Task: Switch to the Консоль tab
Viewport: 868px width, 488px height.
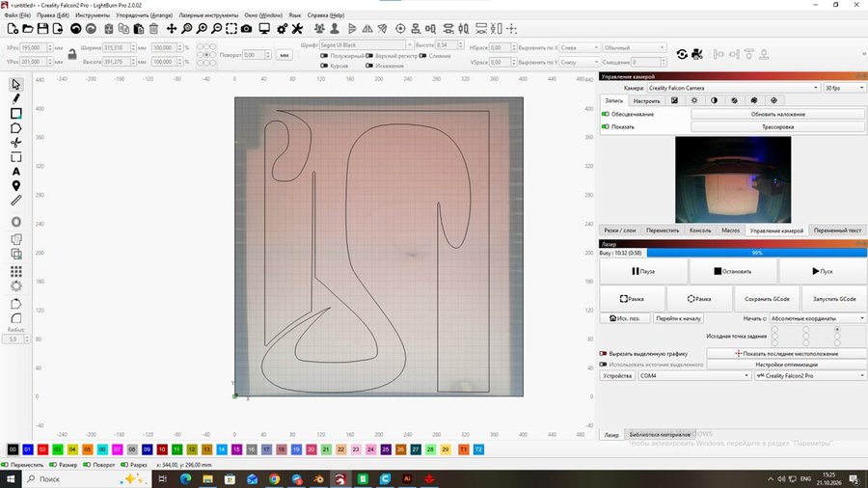Action: coord(700,230)
